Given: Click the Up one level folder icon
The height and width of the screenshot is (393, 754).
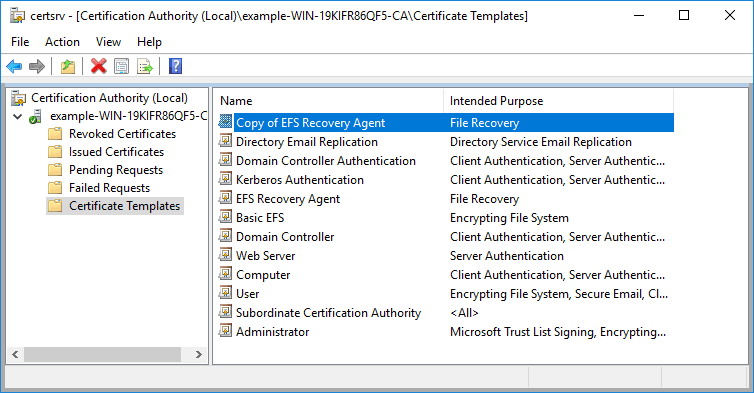Looking at the screenshot, I should 68,66.
